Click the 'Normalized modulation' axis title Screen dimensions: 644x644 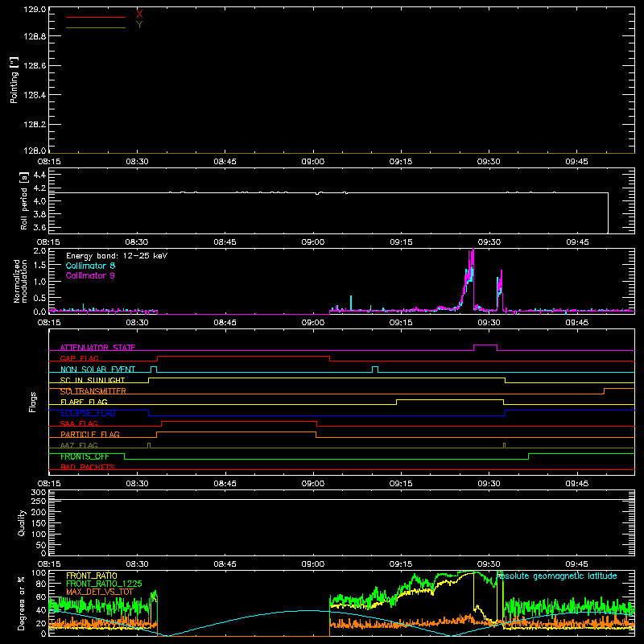tap(19, 281)
